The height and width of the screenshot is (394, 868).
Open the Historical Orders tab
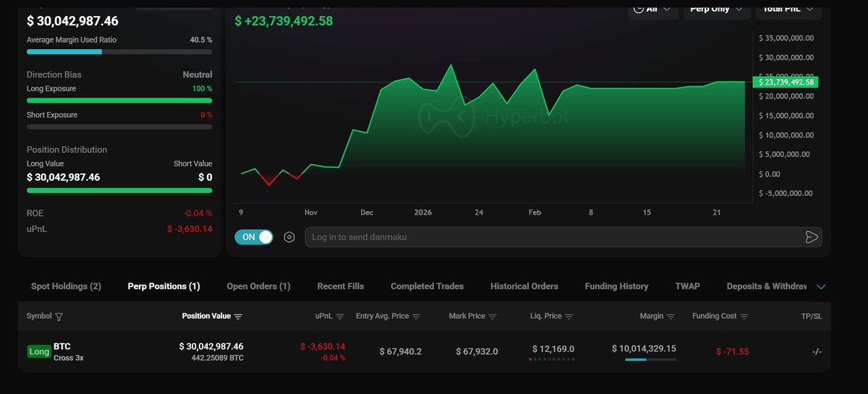tap(524, 286)
